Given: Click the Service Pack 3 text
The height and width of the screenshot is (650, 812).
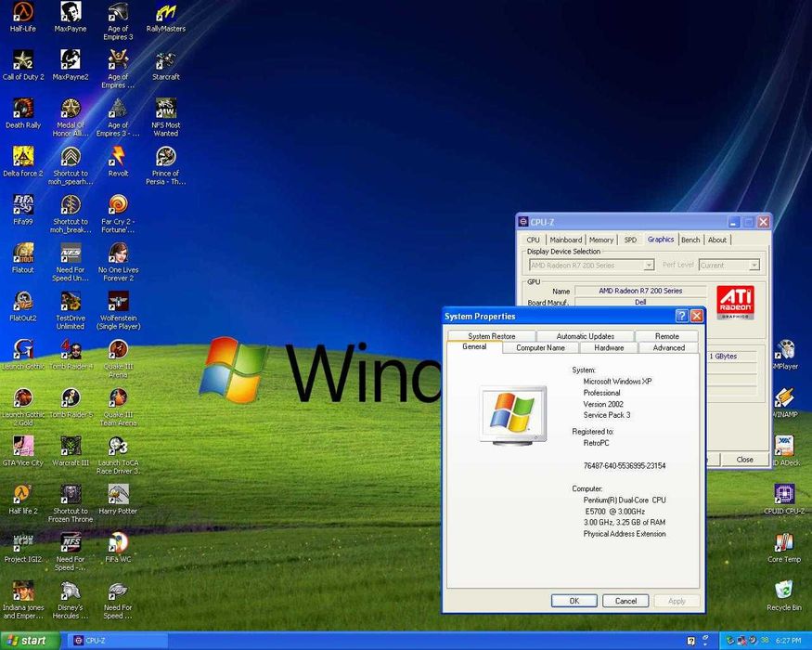Looking at the screenshot, I should [x=607, y=415].
